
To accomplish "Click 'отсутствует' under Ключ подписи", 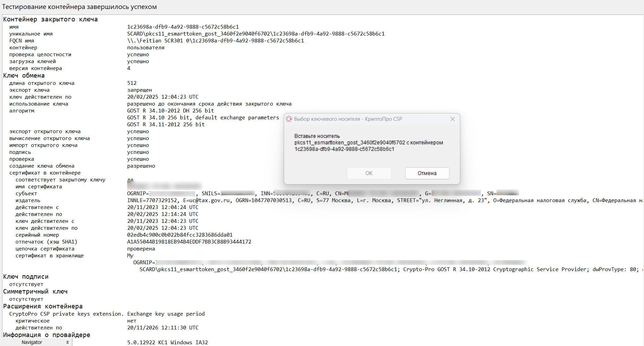I will click(x=26, y=284).
